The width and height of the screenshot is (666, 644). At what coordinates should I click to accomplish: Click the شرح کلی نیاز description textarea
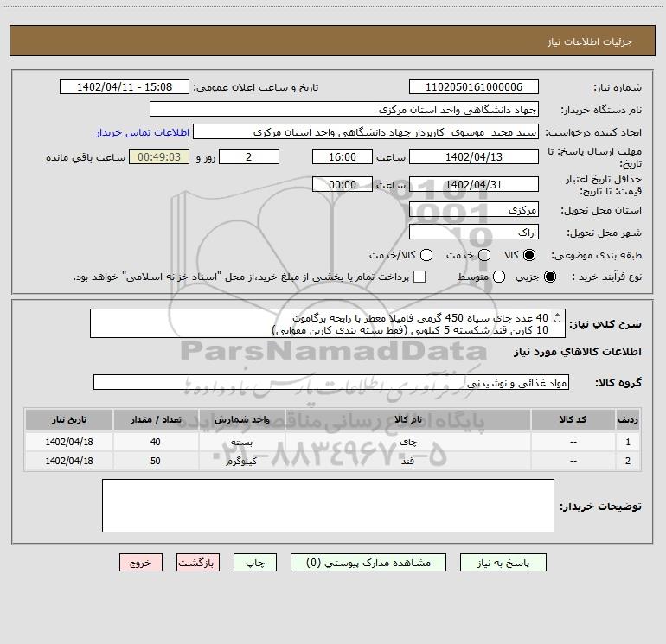[x=328, y=323]
